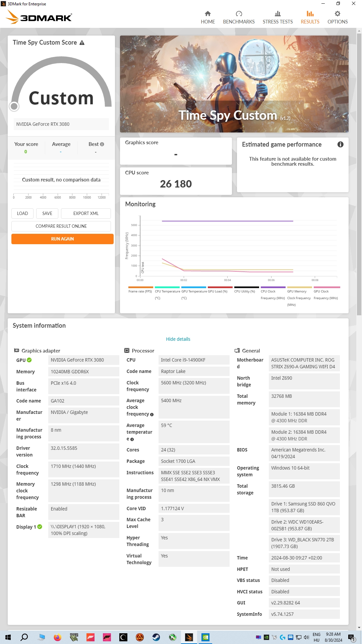Screen dimensions: 362x644
Task: Click the tank game taskbar icon
Action: click(x=74, y=637)
